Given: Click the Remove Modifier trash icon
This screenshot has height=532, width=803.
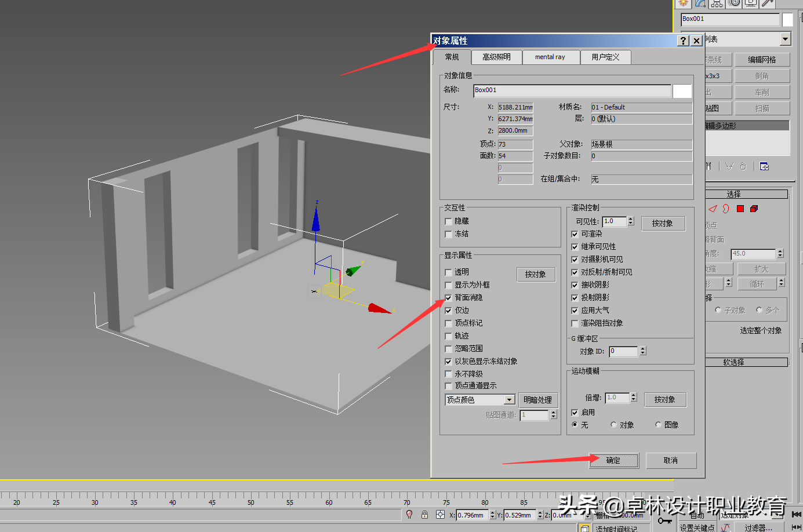Looking at the screenshot, I should click(743, 166).
